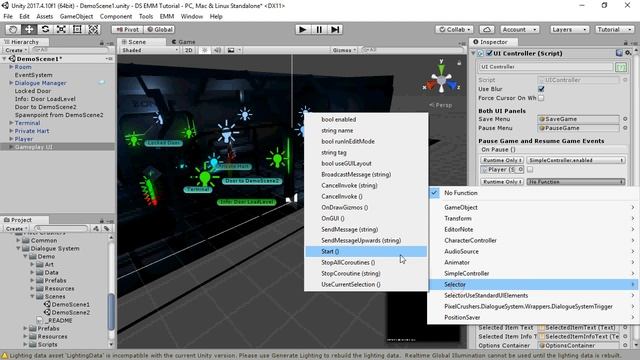The height and width of the screenshot is (360, 640).
Task: Open UI Controller component gear menu
Action: (x=628, y=53)
